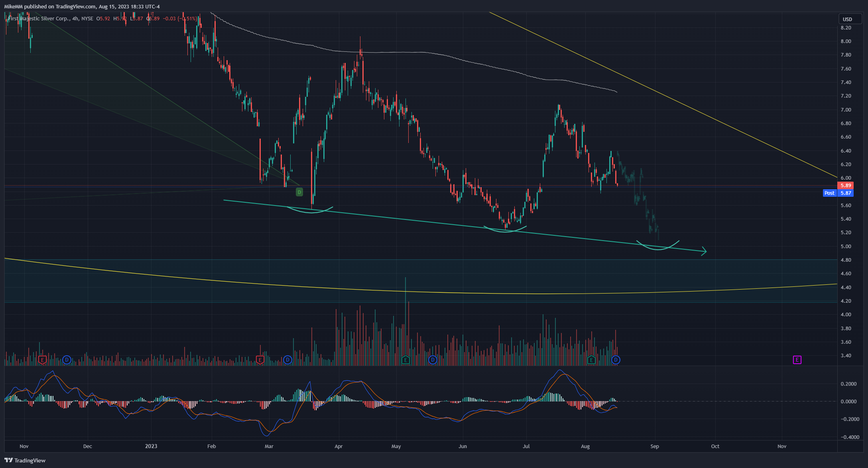Click the blue D dividend marker in mid-August
This screenshot has width=868, height=468.
616,360
